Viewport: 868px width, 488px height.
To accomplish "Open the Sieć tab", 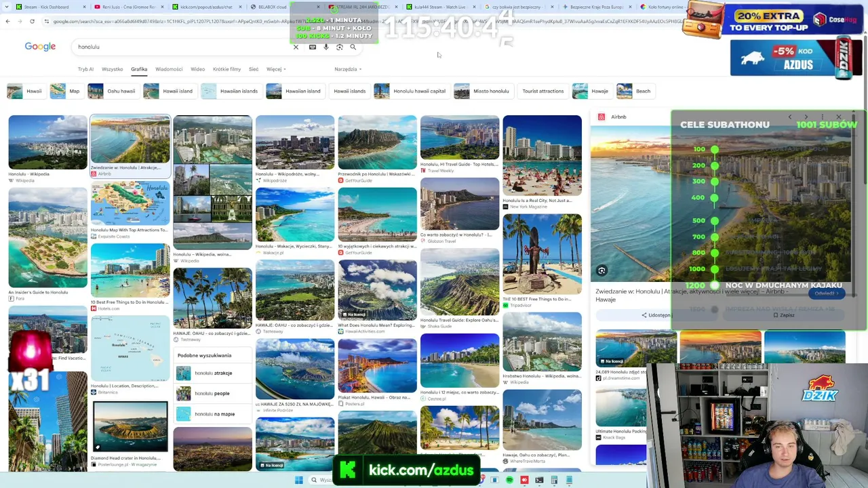I will pyautogui.click(x=254, y=69).
